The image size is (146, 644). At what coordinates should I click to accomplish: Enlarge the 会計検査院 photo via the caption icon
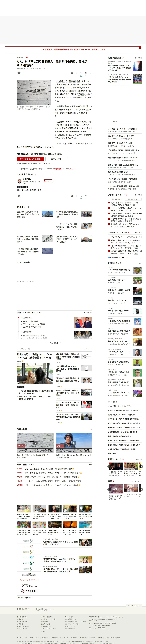click(39, 109)
